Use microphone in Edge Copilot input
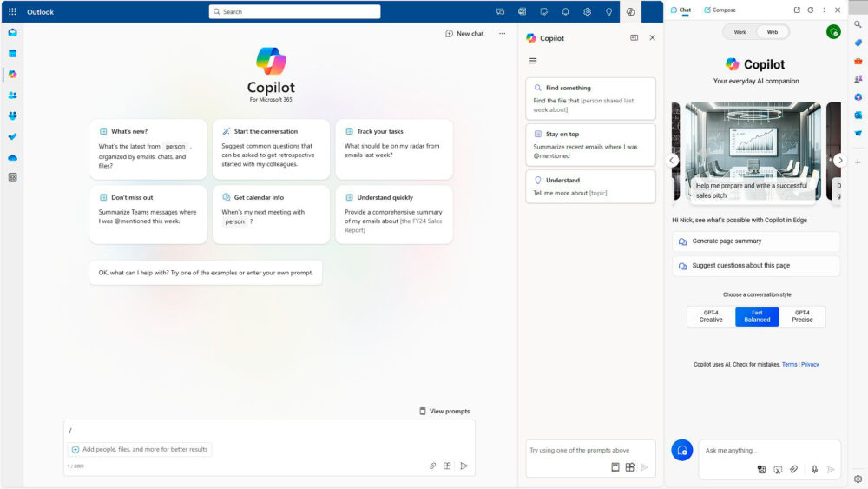868x489 pixels. point(814,470)
